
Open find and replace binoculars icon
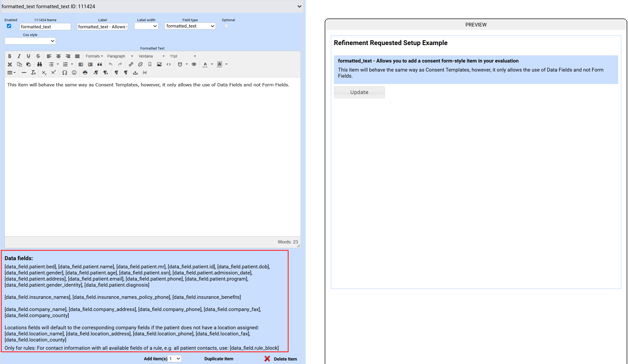click(39, 64)
